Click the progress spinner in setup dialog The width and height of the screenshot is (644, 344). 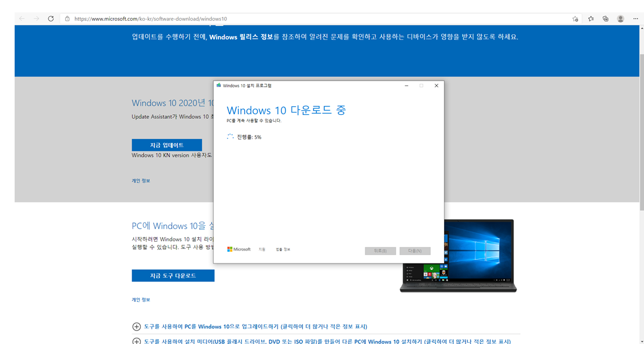(230, 137)
